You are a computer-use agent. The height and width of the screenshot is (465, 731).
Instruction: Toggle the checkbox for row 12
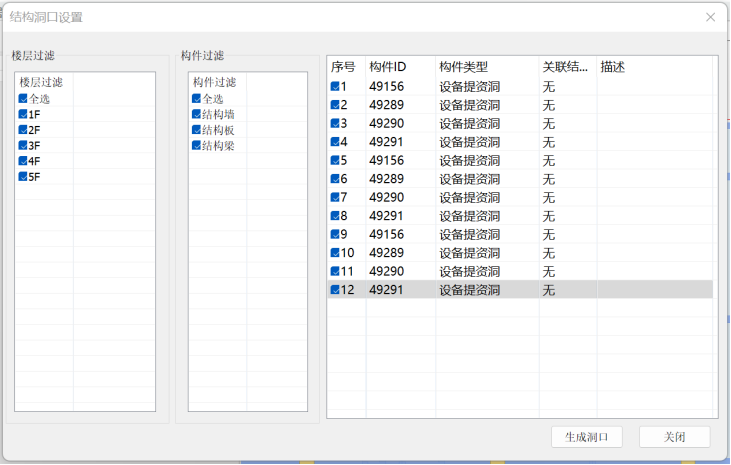(x=335, y=290)
